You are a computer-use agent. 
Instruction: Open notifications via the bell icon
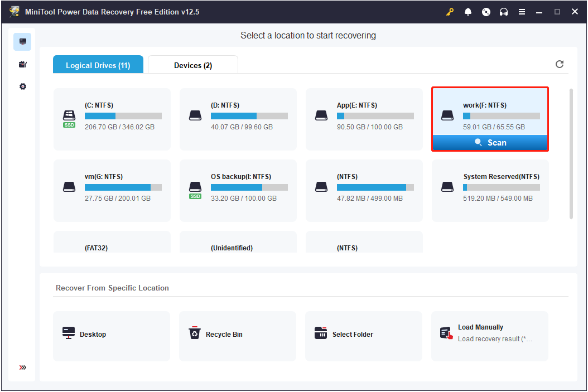pyautogui.click(x=468, y=11)
